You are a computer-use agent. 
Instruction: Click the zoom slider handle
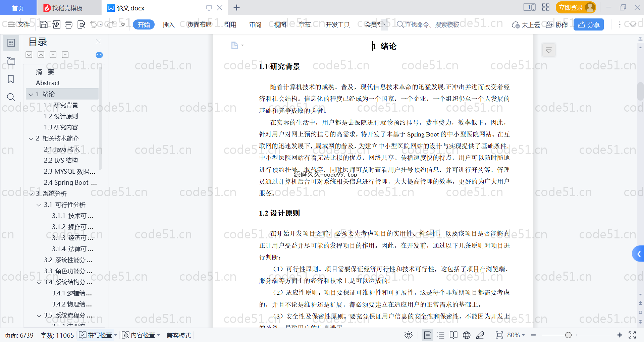point(568,335)
